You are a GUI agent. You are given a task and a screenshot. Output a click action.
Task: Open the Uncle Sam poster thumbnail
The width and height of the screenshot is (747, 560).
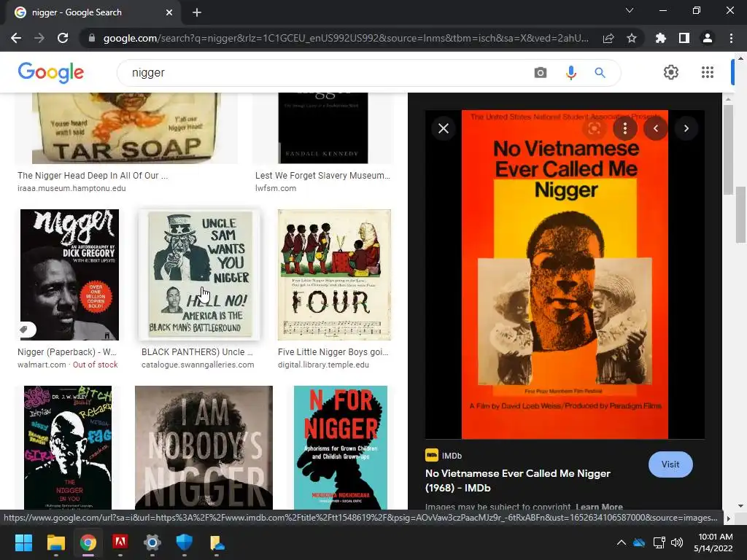click(200, 275)
